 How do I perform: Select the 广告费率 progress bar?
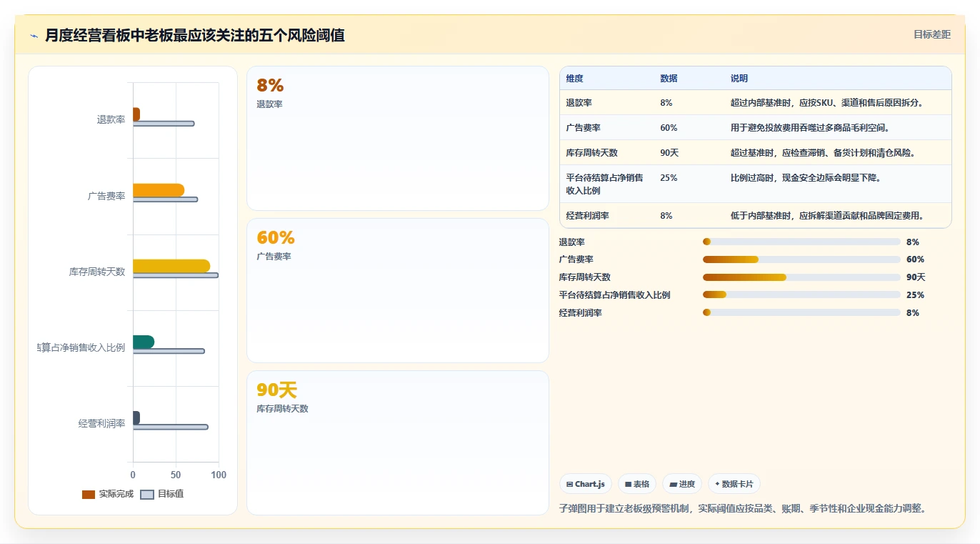(x=801, y=259)
